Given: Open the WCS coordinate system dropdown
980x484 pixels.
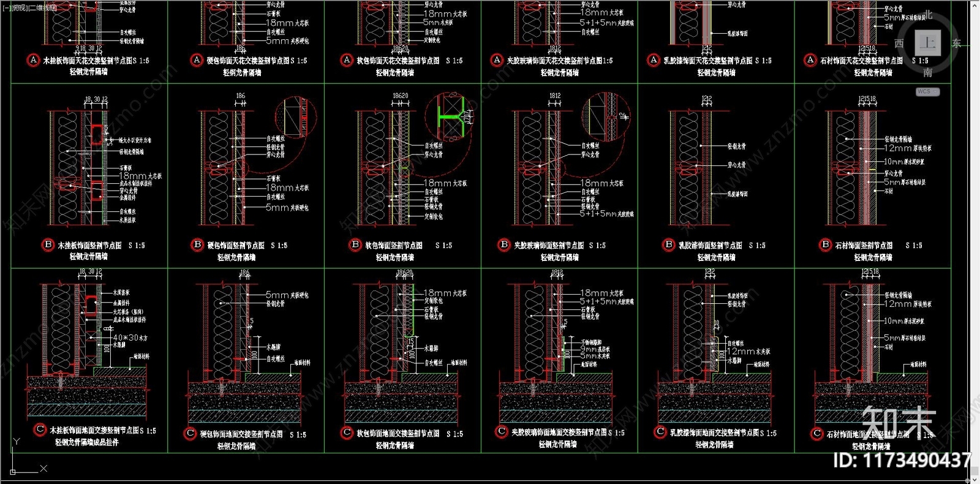Looking at the screenshot, I should (928, 92).
